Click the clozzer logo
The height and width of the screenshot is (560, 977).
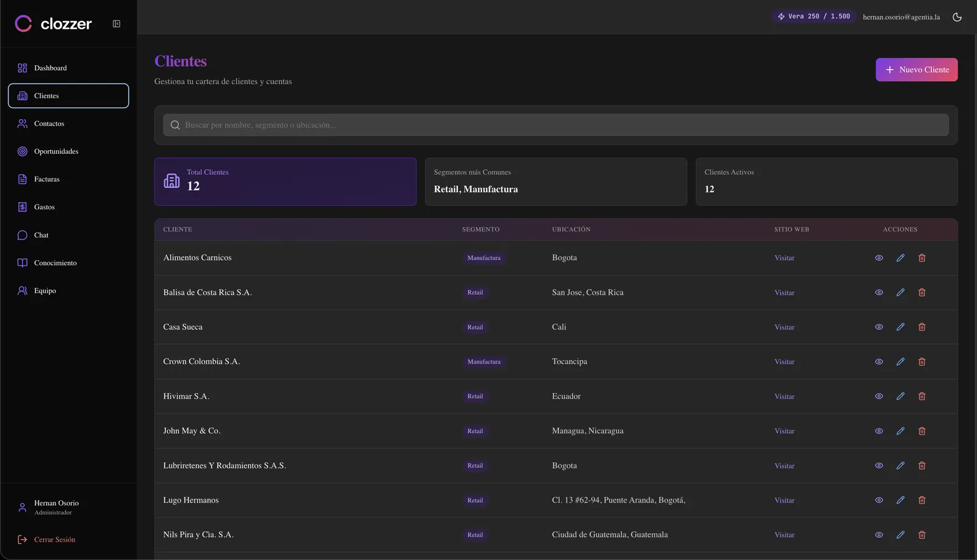(53, 24)
